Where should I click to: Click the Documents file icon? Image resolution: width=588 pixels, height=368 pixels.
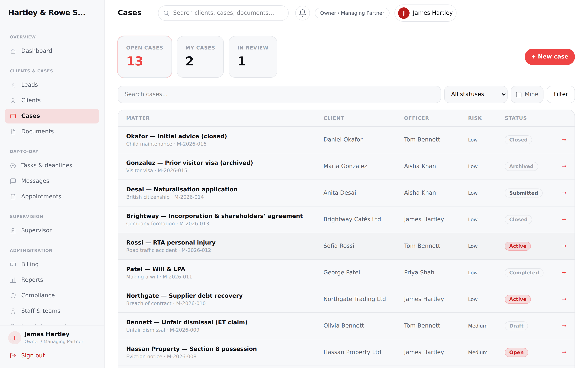coord(13,131)
